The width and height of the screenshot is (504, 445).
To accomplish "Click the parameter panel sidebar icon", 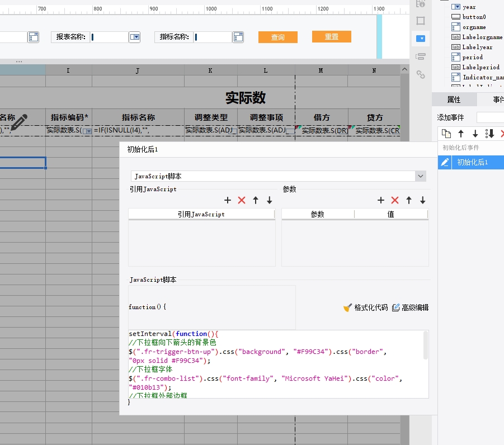I will click(x=421, y=56).
